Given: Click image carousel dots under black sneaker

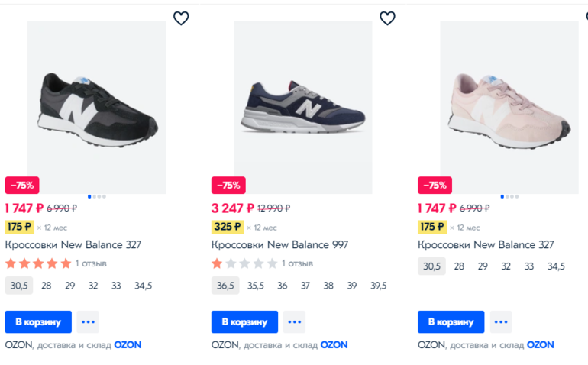Looking at the screenshot, I should pyautogui.click(x=97, y=196).
